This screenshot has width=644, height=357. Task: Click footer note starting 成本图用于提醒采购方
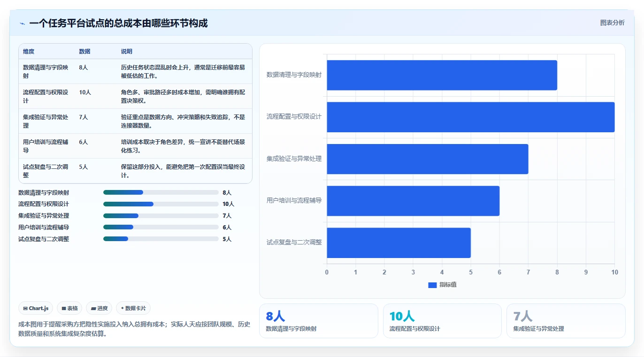click(134, 329)
